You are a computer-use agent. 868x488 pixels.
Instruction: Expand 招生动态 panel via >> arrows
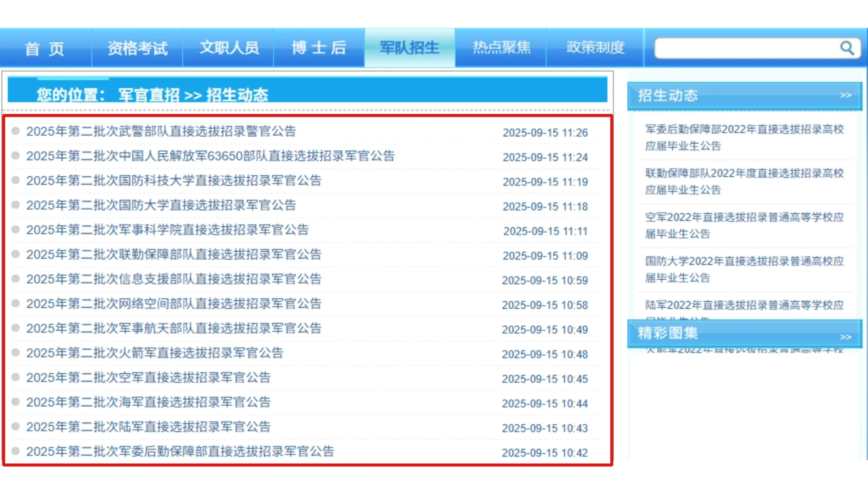click(x=845, y=95)
